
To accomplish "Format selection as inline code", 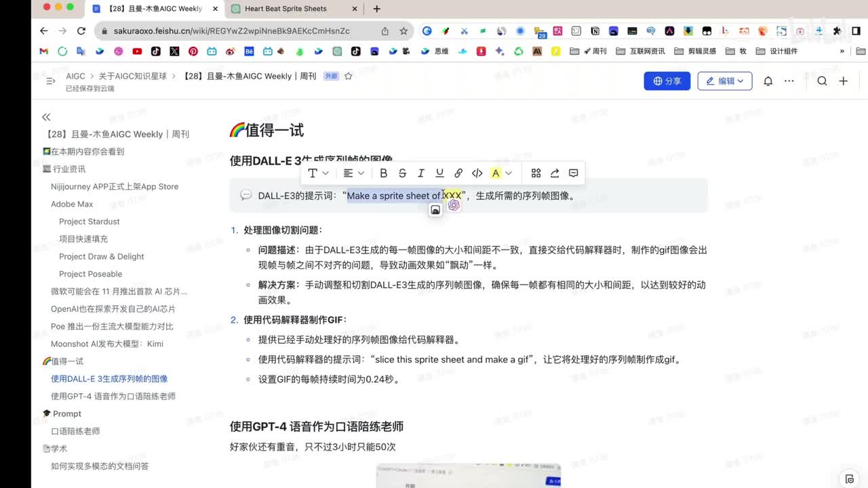I will [477, 174].
